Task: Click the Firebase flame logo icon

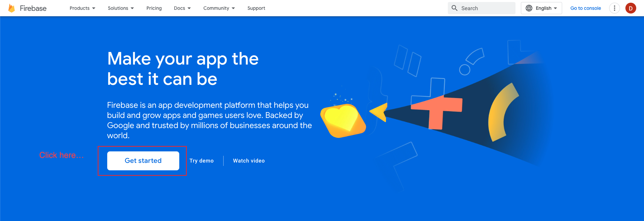Action: (11, 8)
